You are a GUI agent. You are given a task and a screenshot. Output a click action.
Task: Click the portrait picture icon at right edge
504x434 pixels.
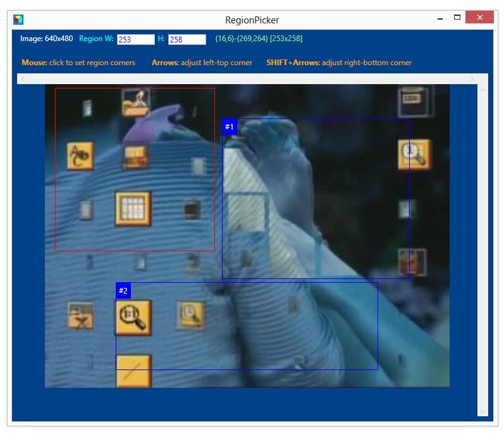(412, 263)
